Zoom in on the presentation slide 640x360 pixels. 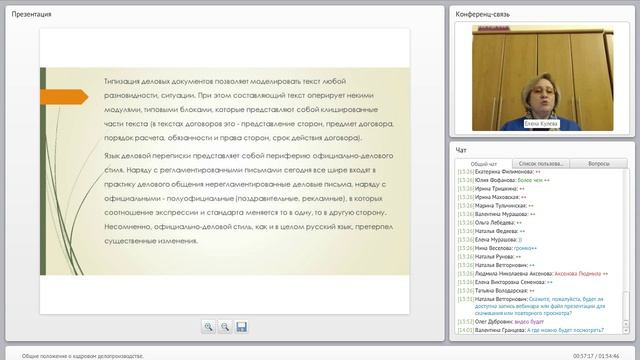click(x=208, y=327)
